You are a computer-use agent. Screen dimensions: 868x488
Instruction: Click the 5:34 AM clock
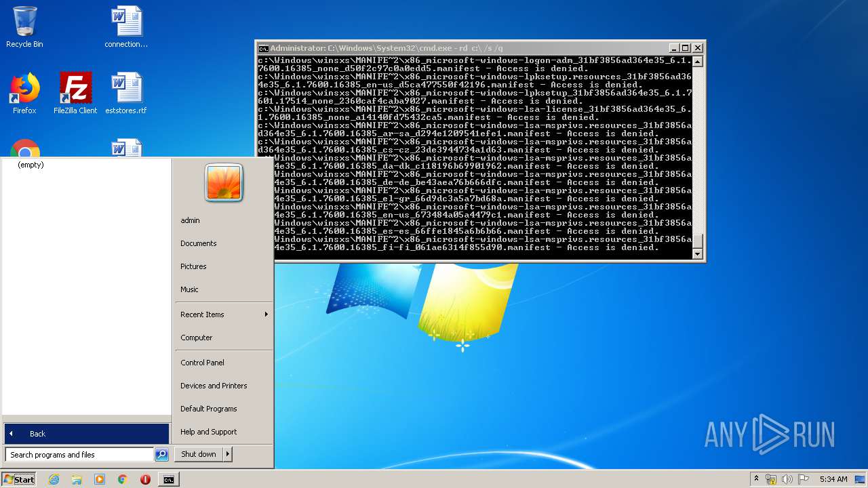[x=833, y=479]
